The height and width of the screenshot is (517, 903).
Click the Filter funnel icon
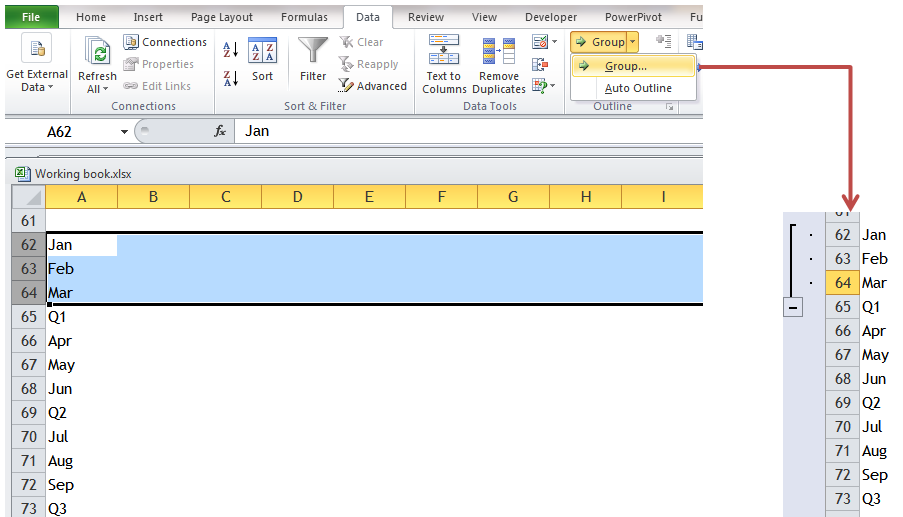pyautogui.click(x=313, y=52)
